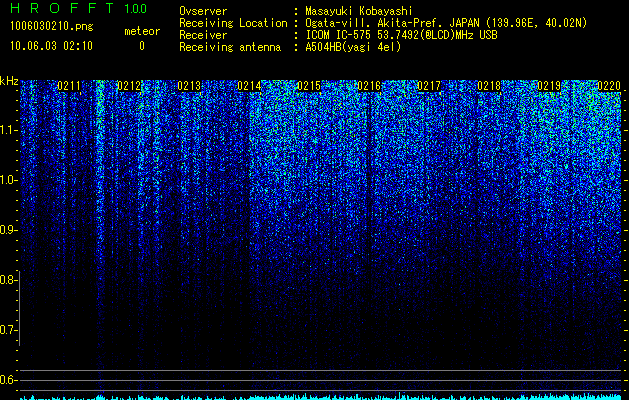
Task: Select the ICOM IC-575 receiver text
Action: tap(401, 35)
